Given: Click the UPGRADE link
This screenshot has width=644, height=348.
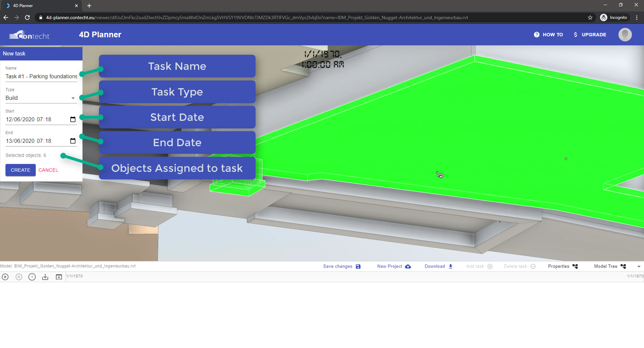Looking at the screenshot, I should [594, 35].
